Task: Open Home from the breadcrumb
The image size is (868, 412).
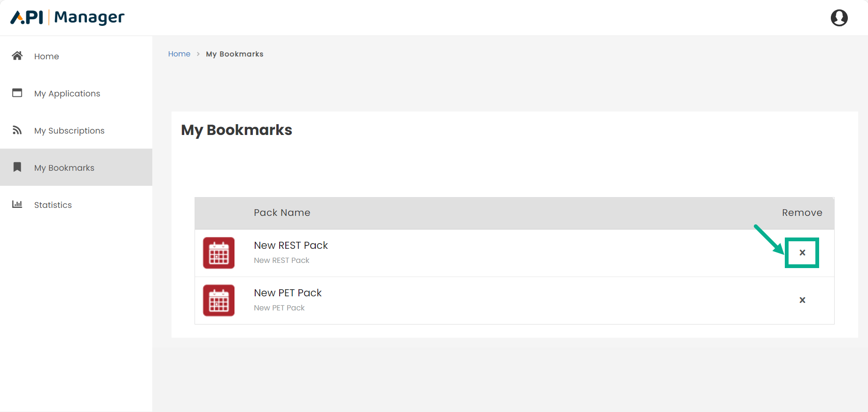Action: (x=179, y=54)
